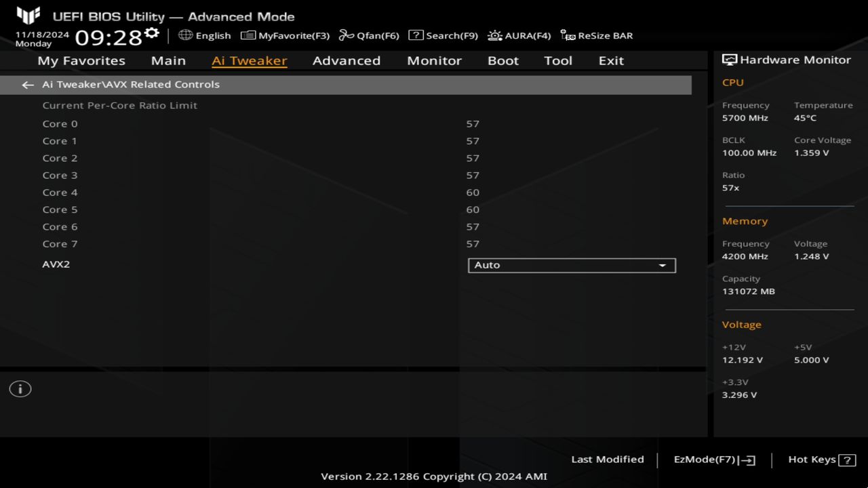Click the info icon in the help area

point(20,389)
